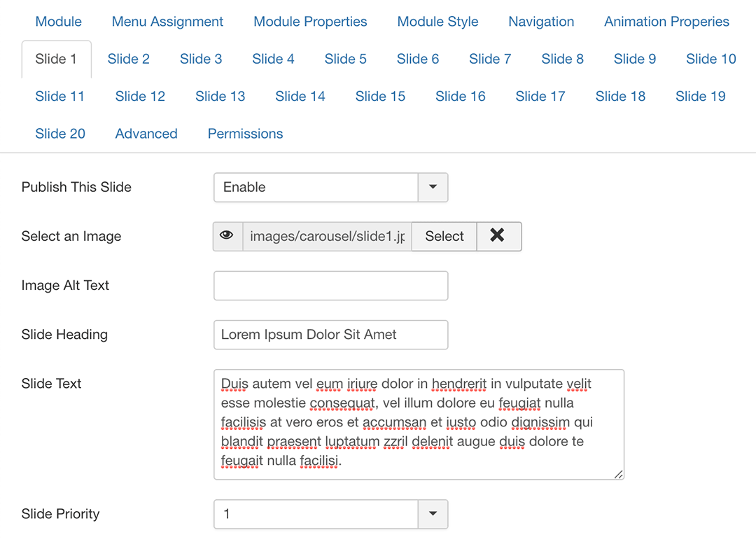Switch to Animation Properies tab
756x542 pixels.
[666, 22]
